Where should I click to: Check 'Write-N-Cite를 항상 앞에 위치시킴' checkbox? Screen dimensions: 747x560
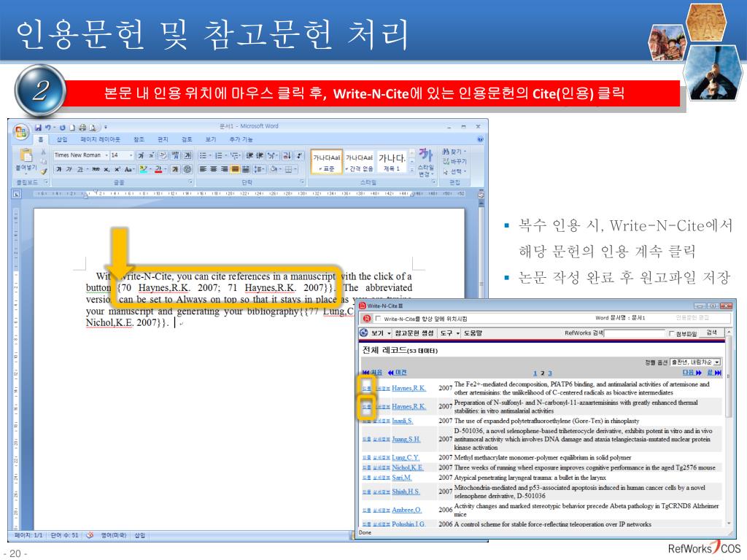(379, 318)
